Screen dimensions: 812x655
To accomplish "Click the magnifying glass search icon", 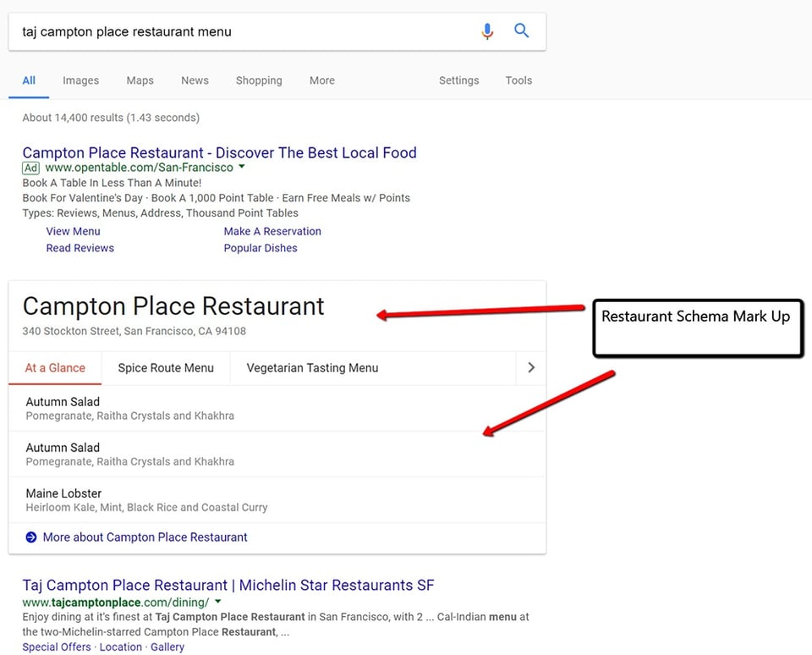I will tap(522, 30).
